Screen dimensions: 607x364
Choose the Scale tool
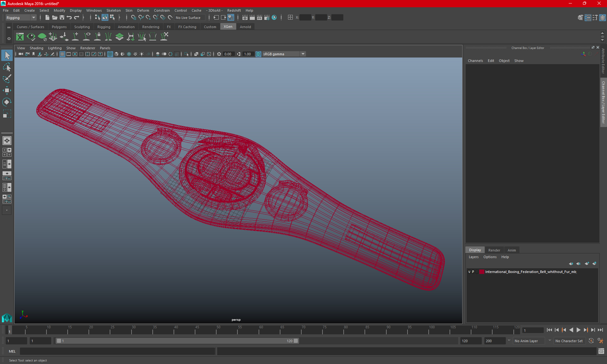pos(7,114)
